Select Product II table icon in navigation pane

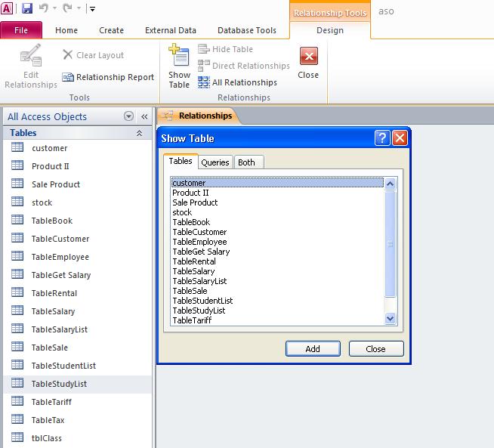[17, 165]
